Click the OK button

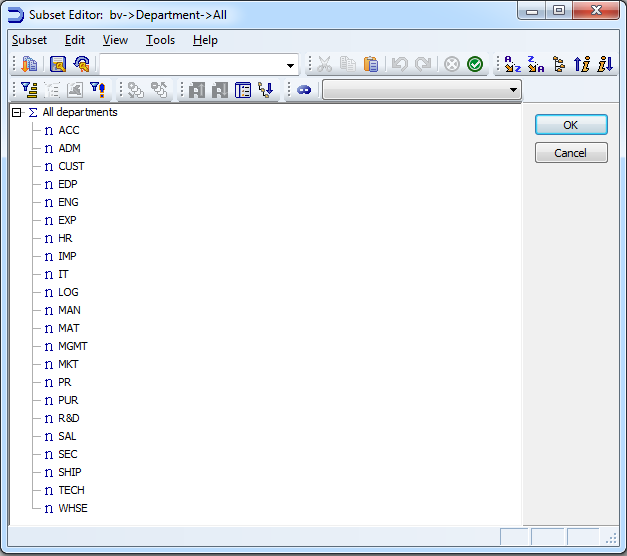tap(571, 125)
